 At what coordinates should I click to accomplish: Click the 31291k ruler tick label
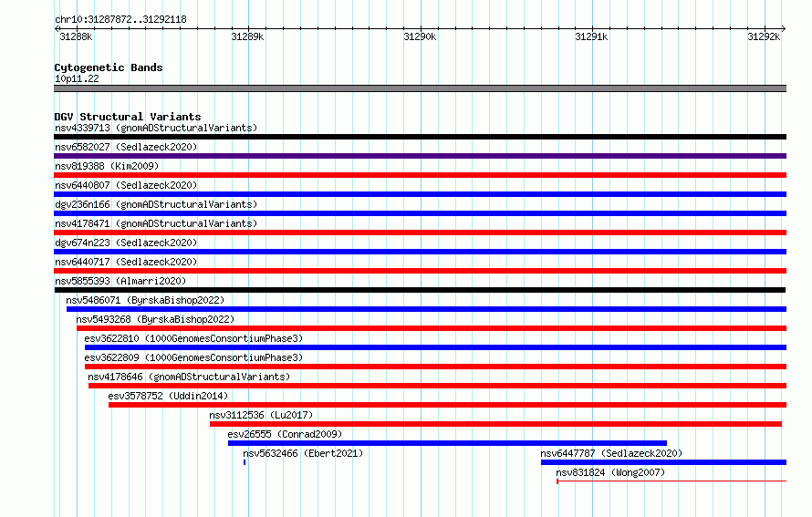[591, 36]
